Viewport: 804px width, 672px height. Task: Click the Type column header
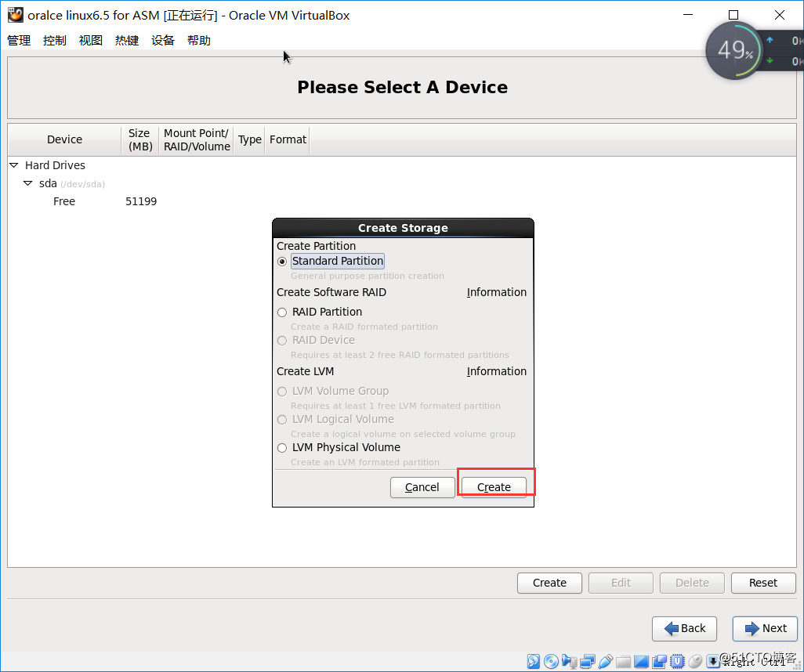tap(250, 139)
